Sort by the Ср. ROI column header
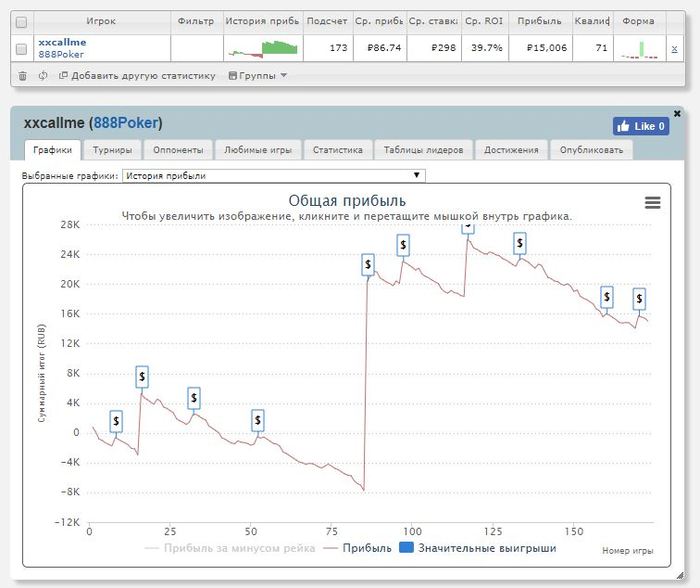The height and width of the screenshot is (588, 700). tap(484, 21)
